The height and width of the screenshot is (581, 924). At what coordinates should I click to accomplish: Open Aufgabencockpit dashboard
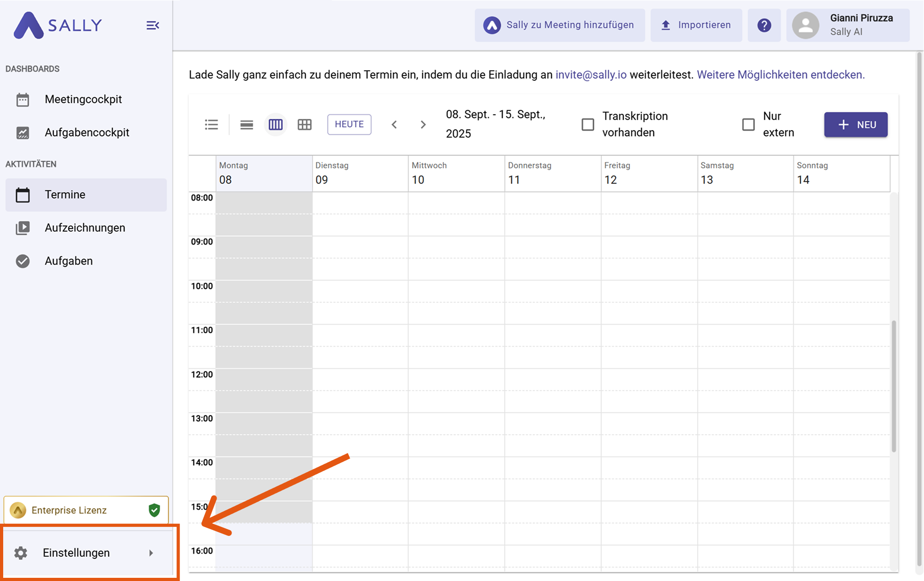click(x=87, y=133)
